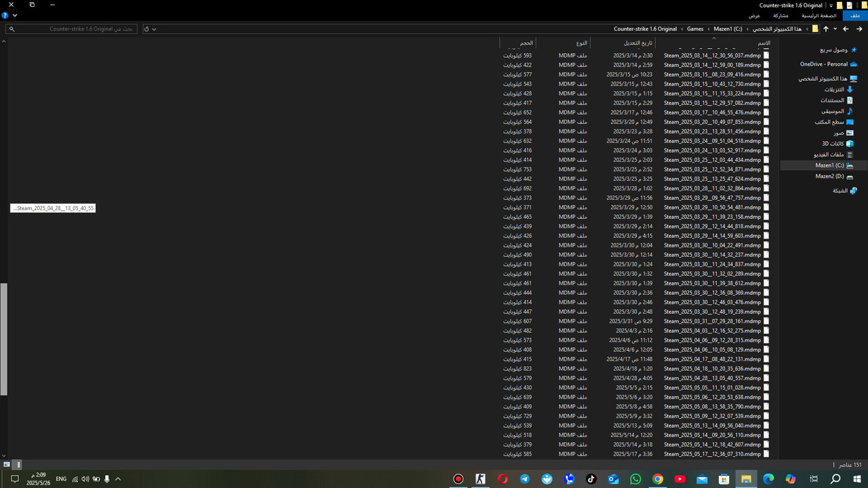The image size is (868, 488).
Task: Click the ENG language indicator in the taskbar
Action: click(x=61, y=479)
